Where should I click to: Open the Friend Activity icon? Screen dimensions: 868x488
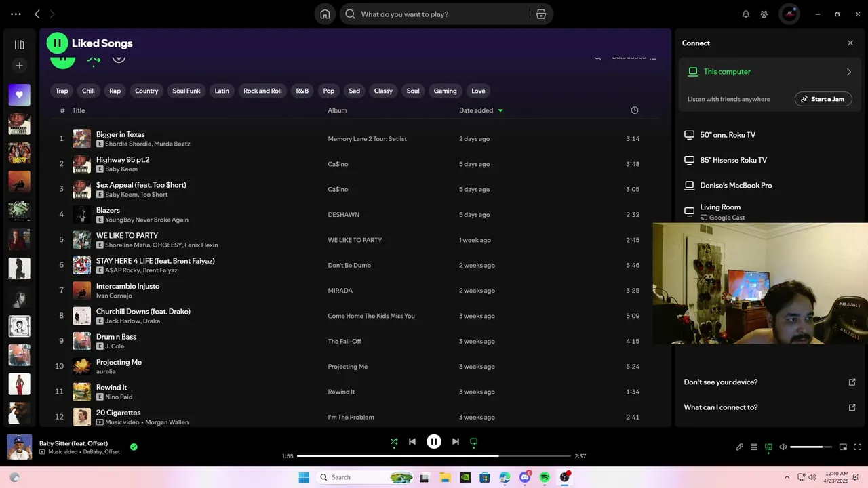764,14
